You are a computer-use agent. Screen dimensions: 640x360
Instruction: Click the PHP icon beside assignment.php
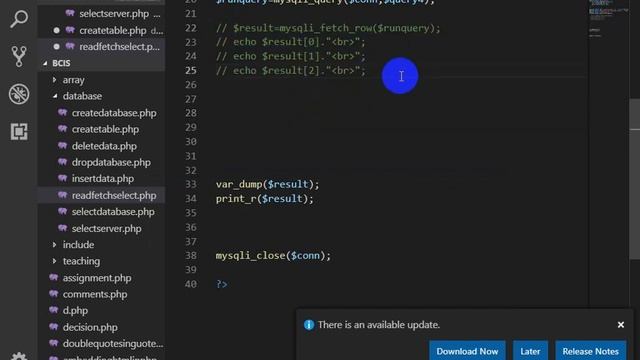pyautogui.click(x=53, y=277)
